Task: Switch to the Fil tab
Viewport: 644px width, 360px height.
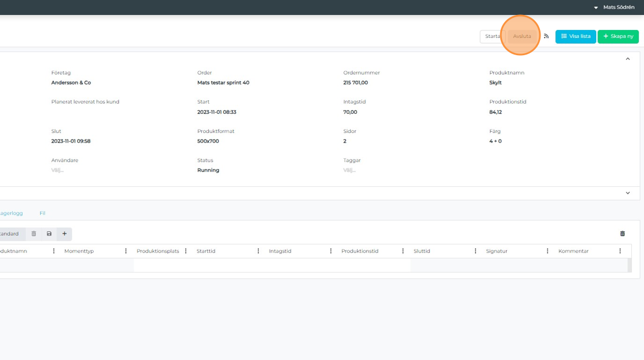Action: 43,213
